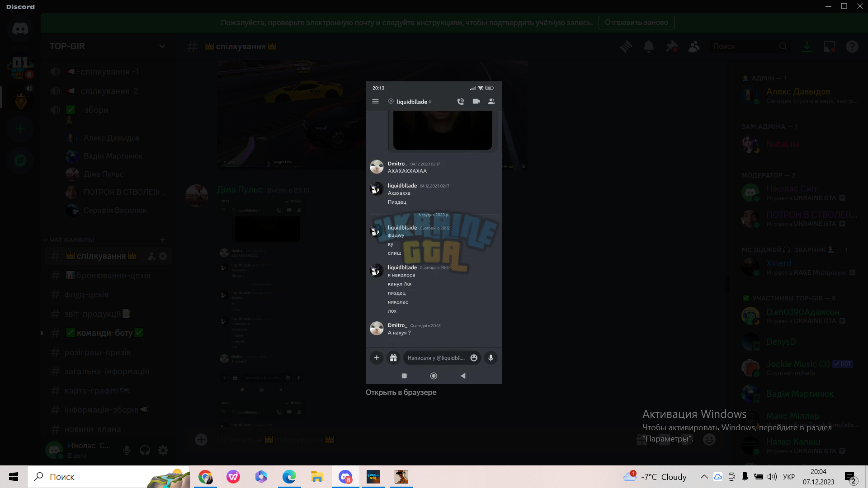Open settings gear for спілкування channel

(163, 256)
